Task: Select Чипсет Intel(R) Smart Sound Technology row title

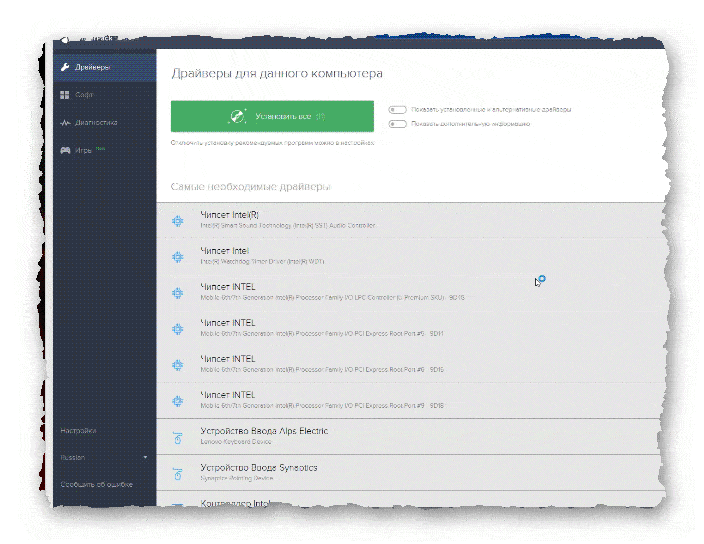Action: (229, 215)
